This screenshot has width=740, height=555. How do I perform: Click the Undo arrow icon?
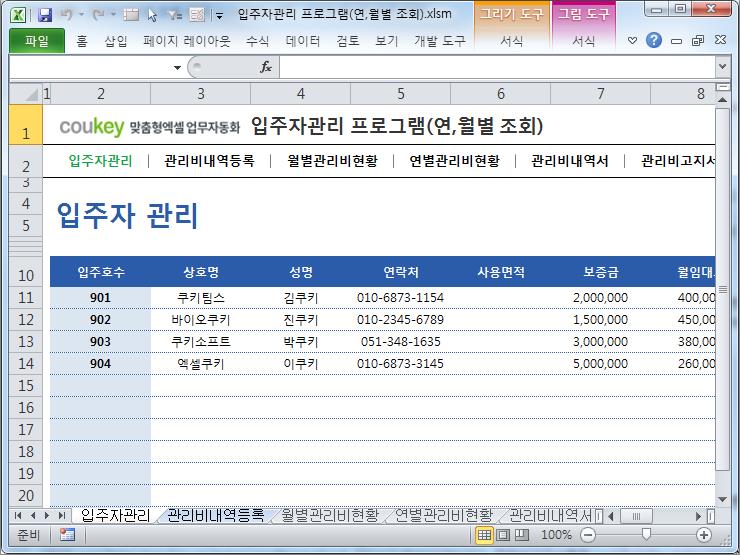point(67,15)
